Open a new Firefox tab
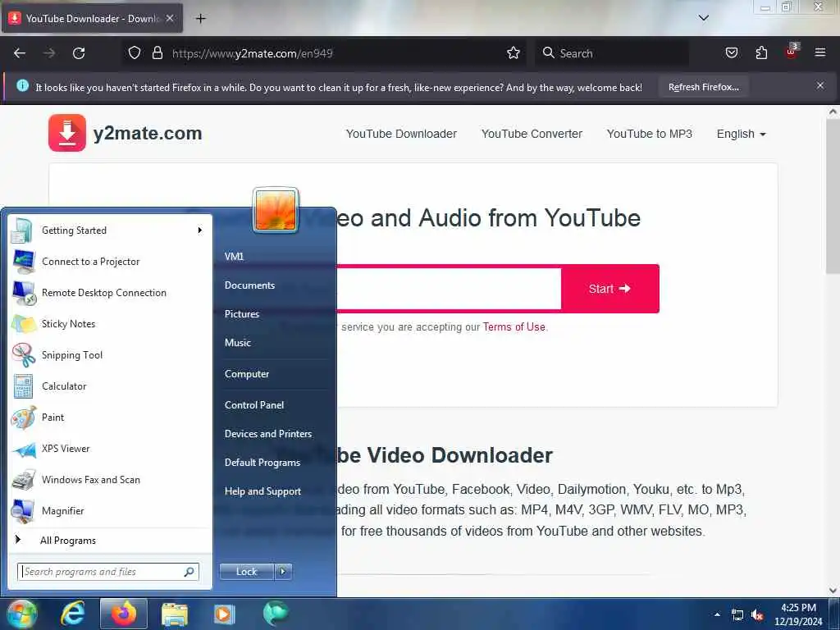This screenshot has height=630, width=840. [200, 19]
